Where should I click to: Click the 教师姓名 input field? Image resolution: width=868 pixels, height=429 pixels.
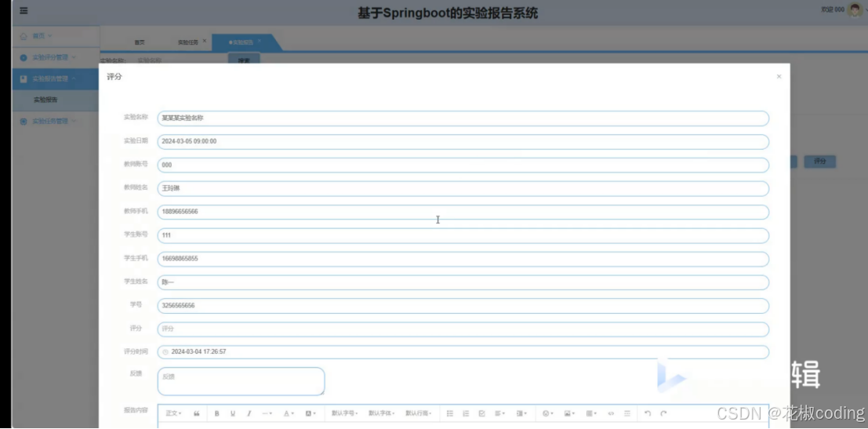click(x=463, y=188)
